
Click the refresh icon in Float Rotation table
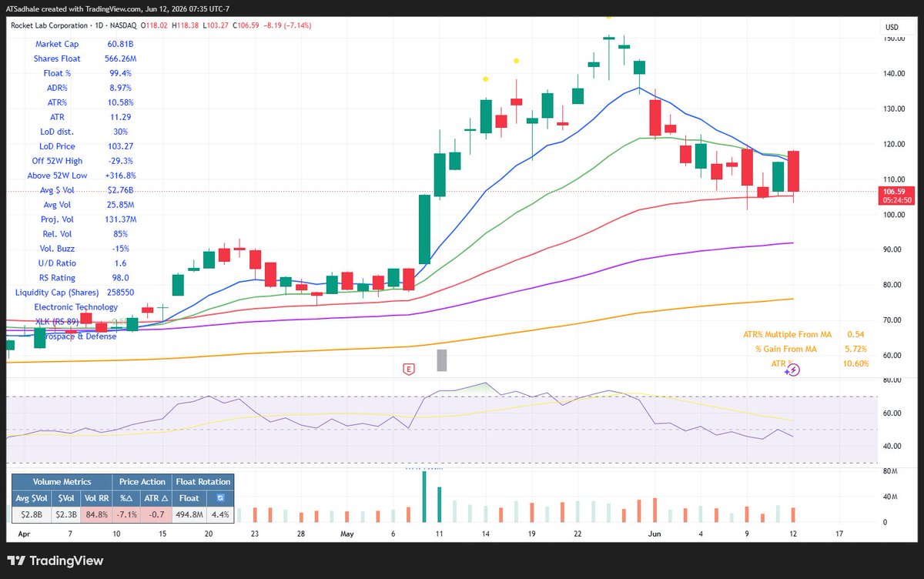219,497
